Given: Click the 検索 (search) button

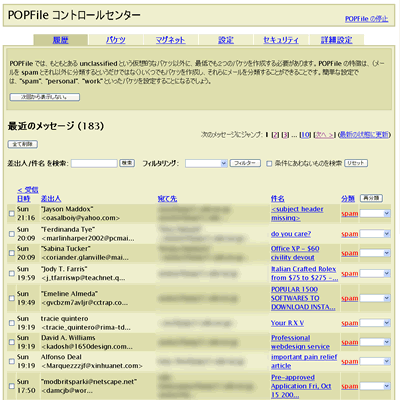Looking at the screenshot, I should point(127,163).
